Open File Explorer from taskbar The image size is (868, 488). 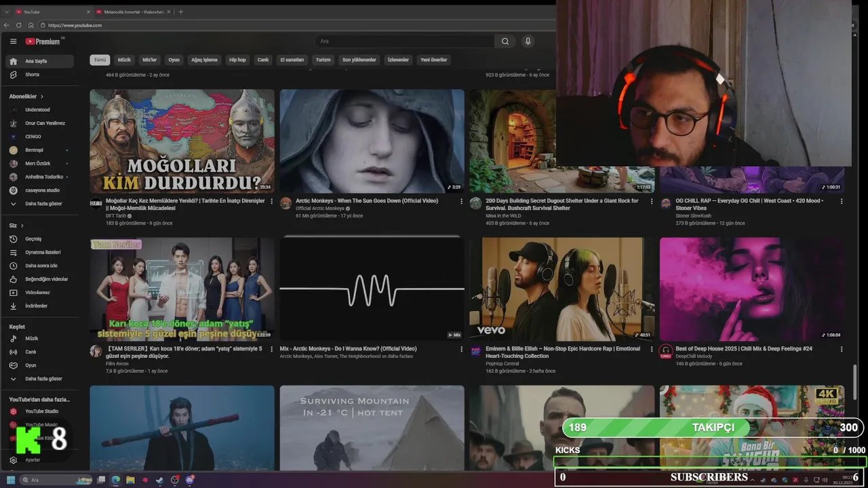[x=130, y=480]
